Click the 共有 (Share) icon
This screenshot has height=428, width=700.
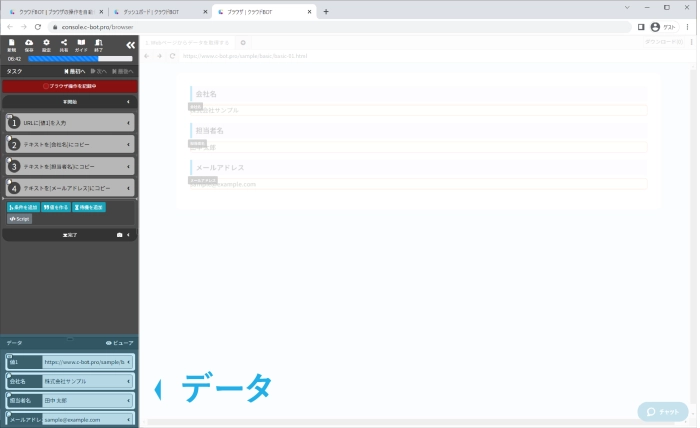(x=64, y=44)
